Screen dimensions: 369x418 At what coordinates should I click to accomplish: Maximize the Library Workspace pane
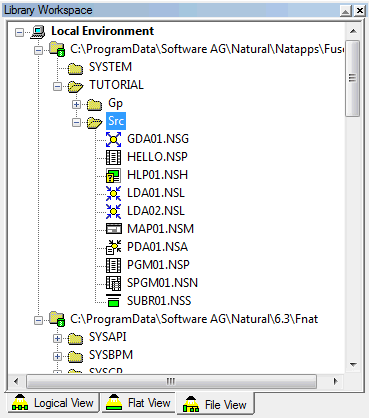pyautogui.click(x=346, y=11)
